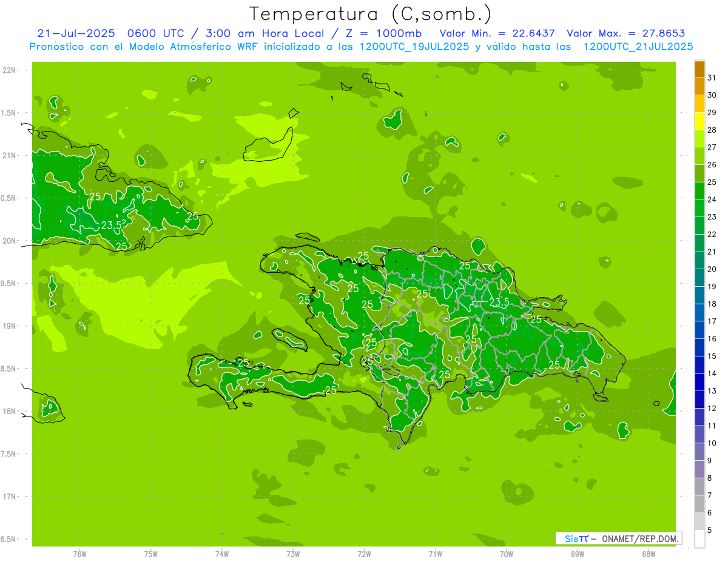
Task: Click the "70W" longitude axis label
Action: click(x=507, y=554)
